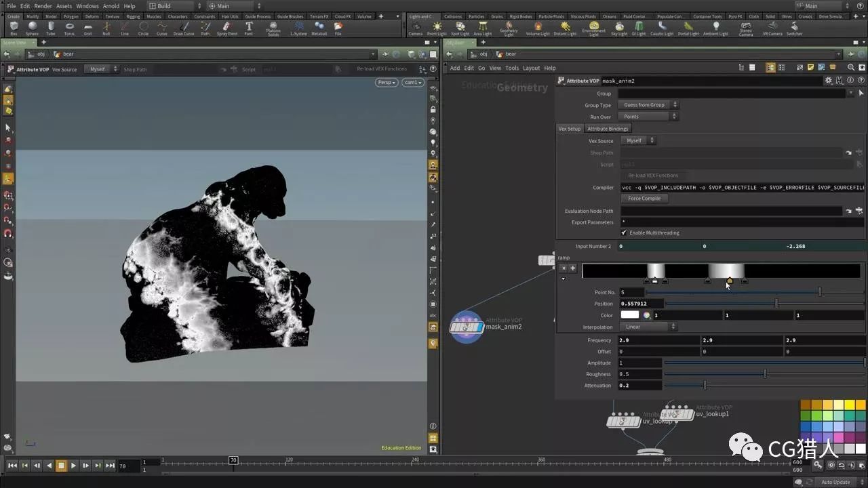Switch to the Attribute Bindings tab

click(608, 129)
